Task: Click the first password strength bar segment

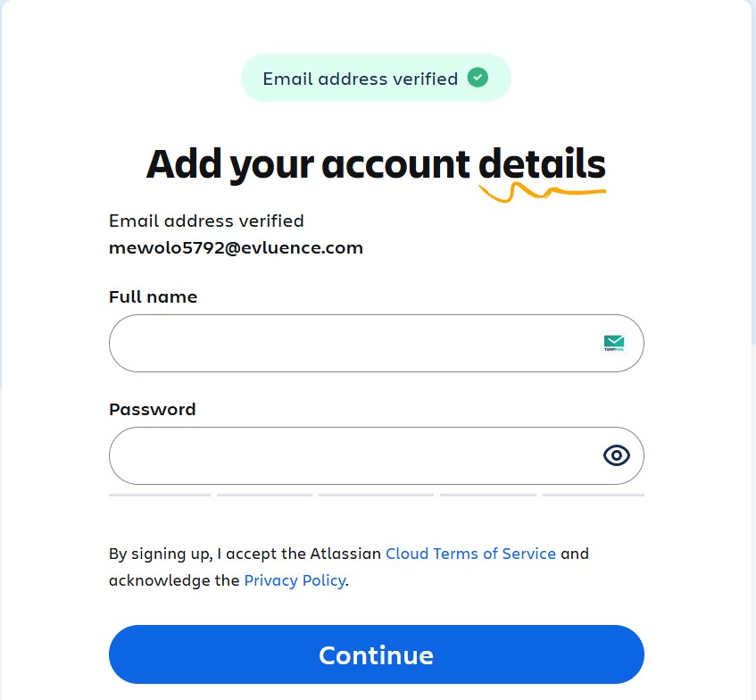Action: pyautogui.click(x=160, y=495)
